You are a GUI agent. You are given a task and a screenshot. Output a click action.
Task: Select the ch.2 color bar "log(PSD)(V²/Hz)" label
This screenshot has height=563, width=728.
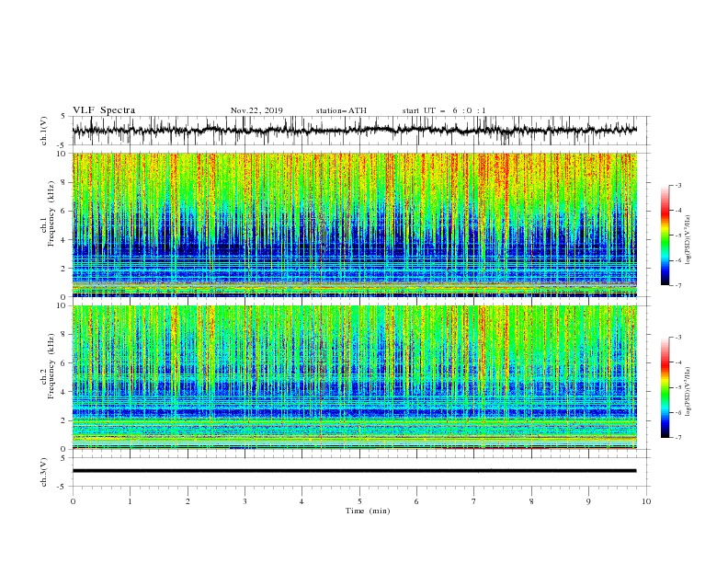tap(688, 391)
